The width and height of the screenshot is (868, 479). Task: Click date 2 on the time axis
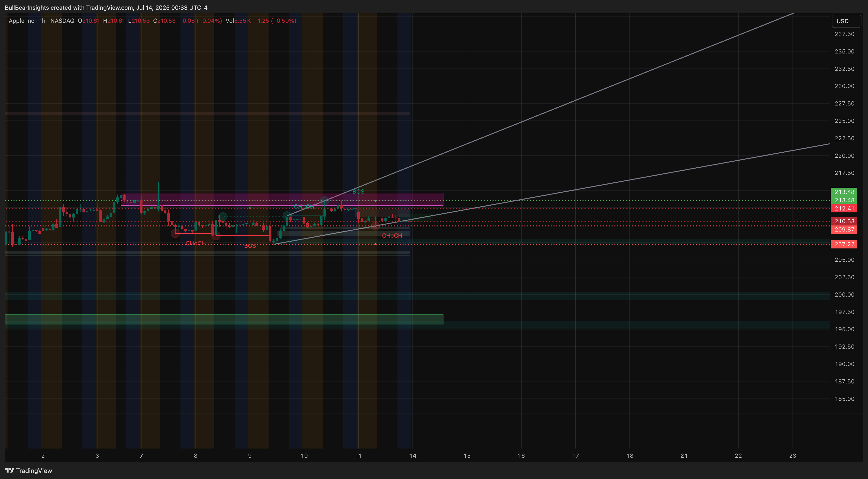pyautogui.click(x=43, y=456)
